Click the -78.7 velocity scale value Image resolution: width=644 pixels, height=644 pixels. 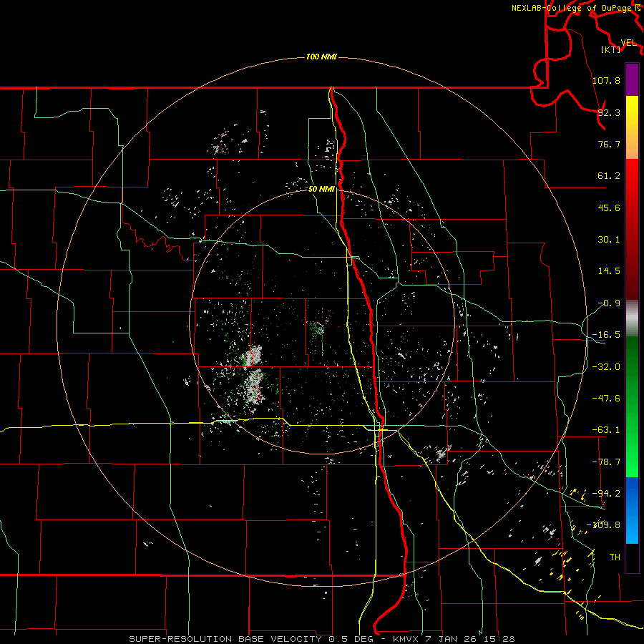click(x=606, y=462)
